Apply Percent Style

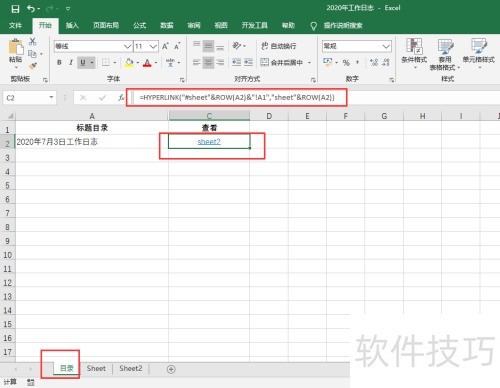click(346, 62)
